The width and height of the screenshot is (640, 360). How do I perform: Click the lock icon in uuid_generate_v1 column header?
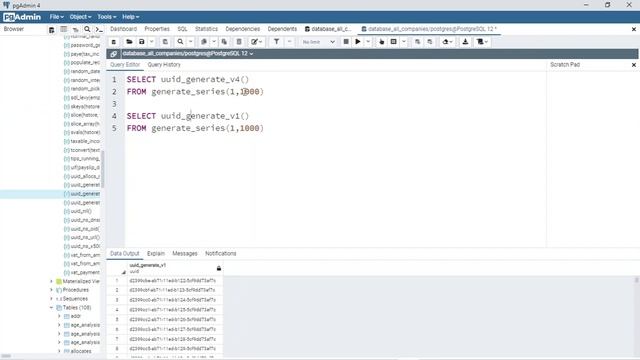[x=219, y=268]
